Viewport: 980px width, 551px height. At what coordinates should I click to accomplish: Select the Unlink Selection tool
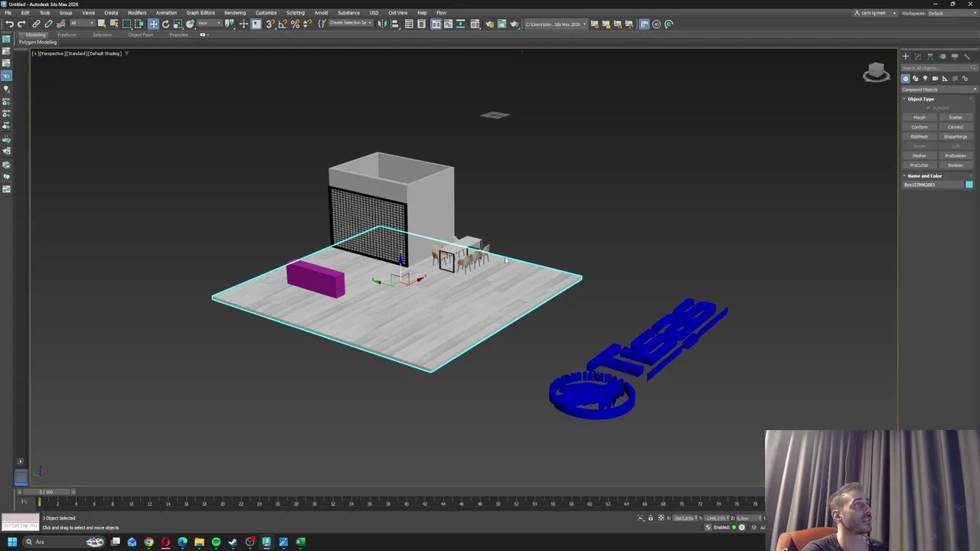point(48,24)
